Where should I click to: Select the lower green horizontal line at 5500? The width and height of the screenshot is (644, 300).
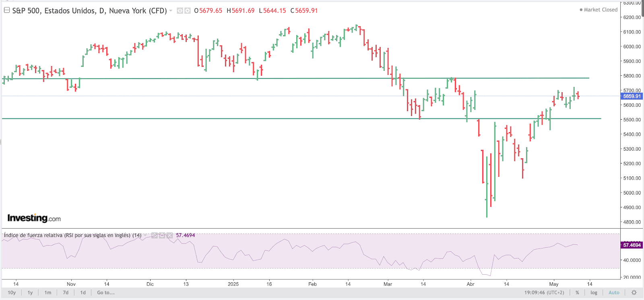301,119
